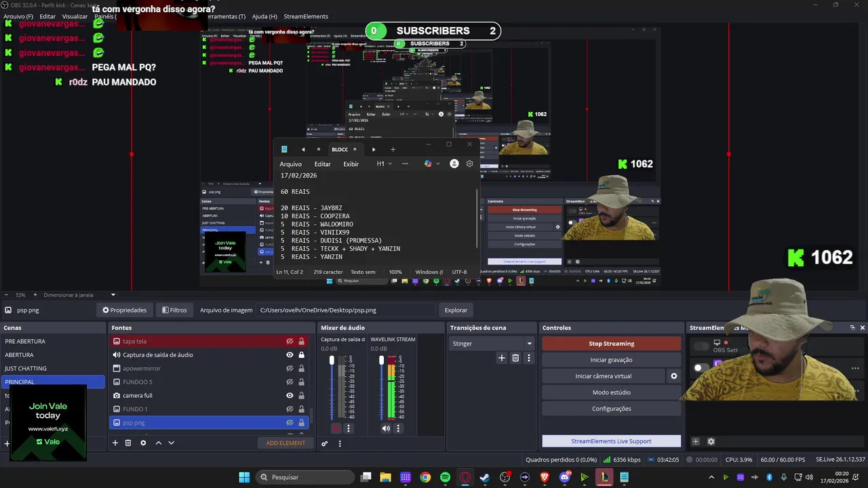
Task: Open the Captura de saída channel options dots
Action: [x=349, y=428]
